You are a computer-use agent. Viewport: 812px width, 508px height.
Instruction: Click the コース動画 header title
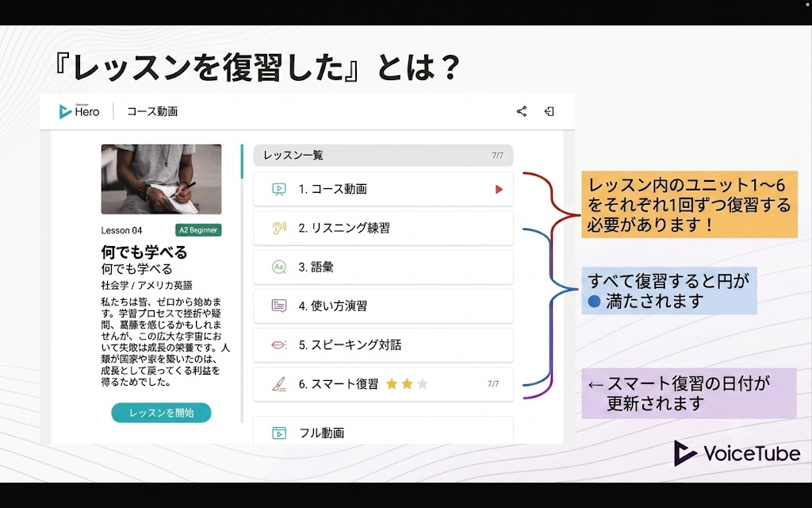(152, 111)
